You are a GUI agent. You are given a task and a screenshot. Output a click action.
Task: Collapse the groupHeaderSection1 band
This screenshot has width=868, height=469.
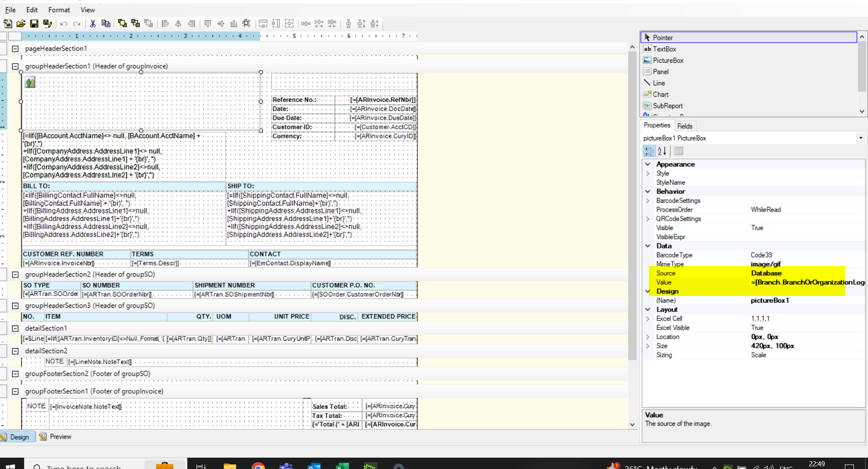click(15, 66)
